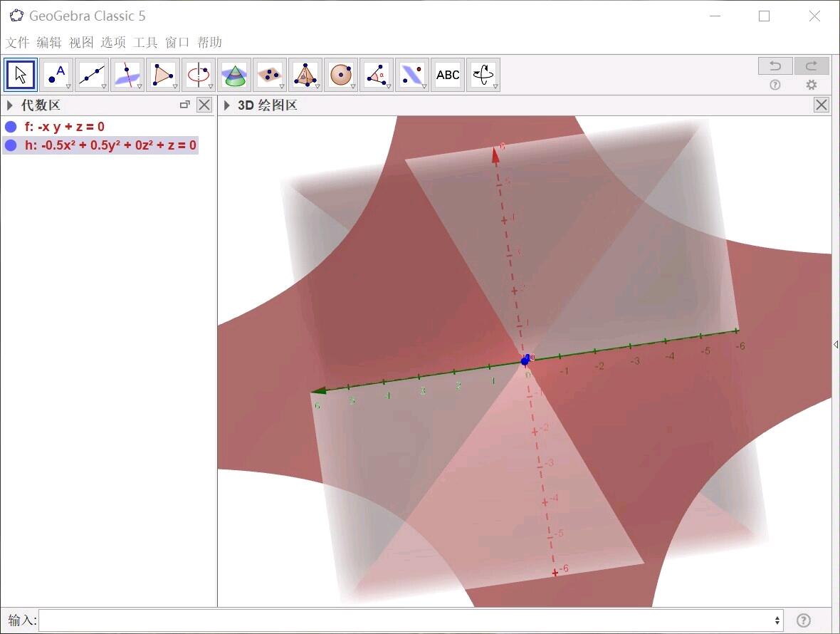This screenshot has height=634, width=840.
Task: Expand the 代数区 panel style bar
Action: click(10, 105)
